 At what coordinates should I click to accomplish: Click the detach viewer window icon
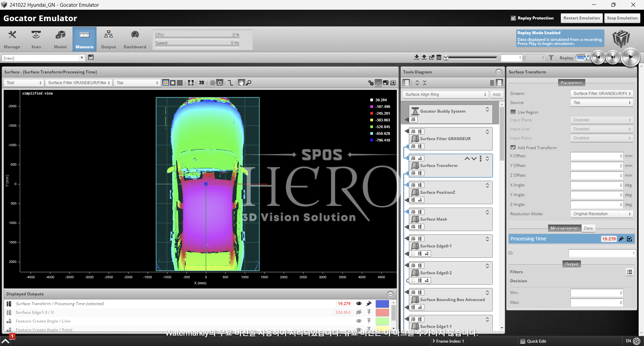coord(386,83)
